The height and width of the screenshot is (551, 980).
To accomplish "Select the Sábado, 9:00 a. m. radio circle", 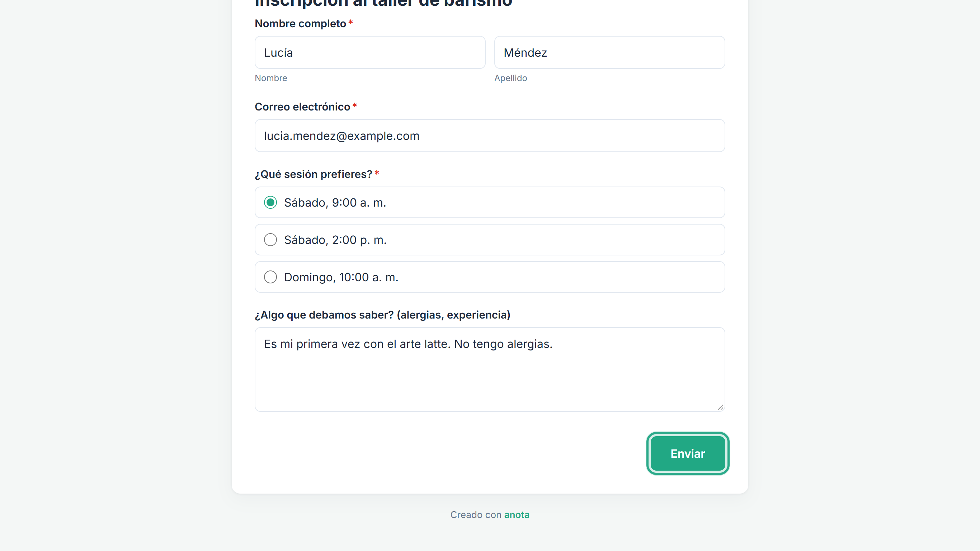I will tap(270, 202).
